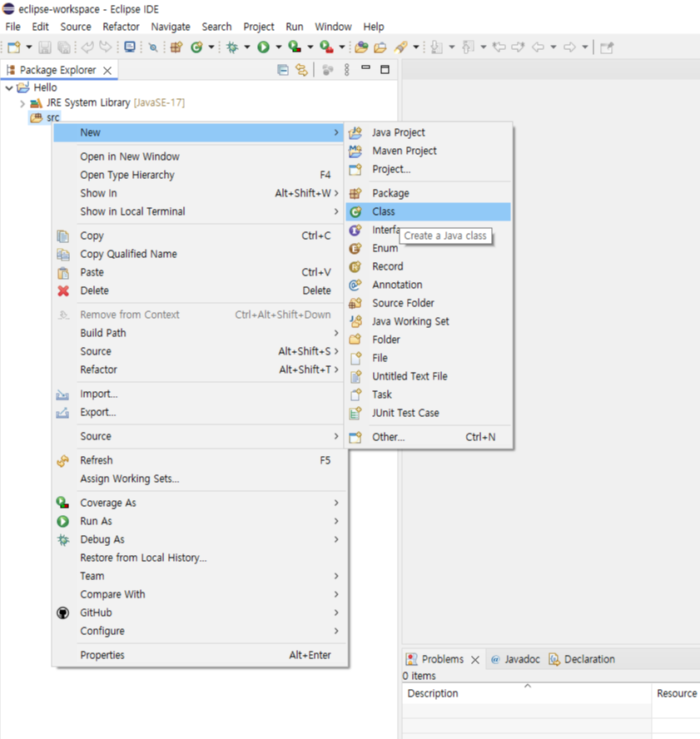The height and width of the screenshot is (739, 700).
Task: Click Collapse All in Package Explorer
Action: pyautogui.click(x=283, y=70)
